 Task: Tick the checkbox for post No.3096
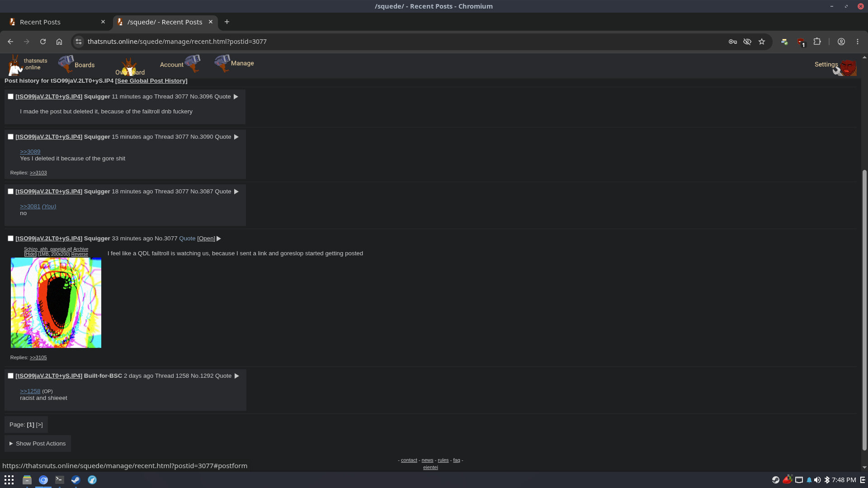click(10, 97)
